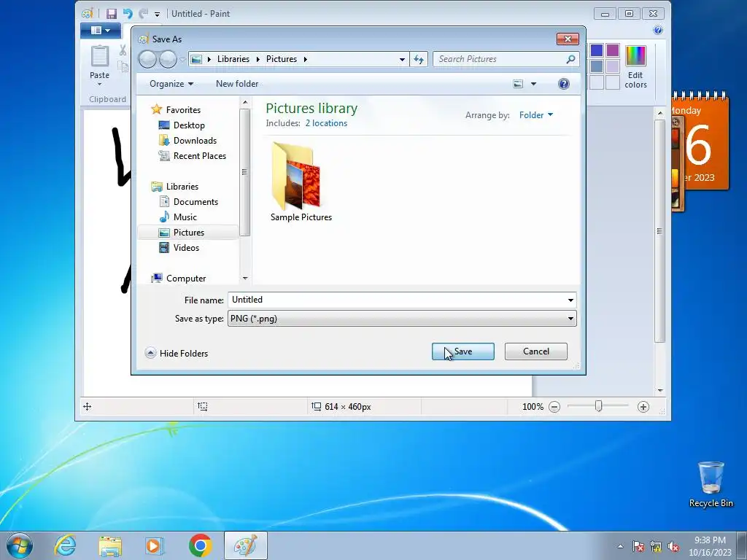
Task: Open the File name history dropdown arrow
Action: pyautogui.click(x=570, y=300)
